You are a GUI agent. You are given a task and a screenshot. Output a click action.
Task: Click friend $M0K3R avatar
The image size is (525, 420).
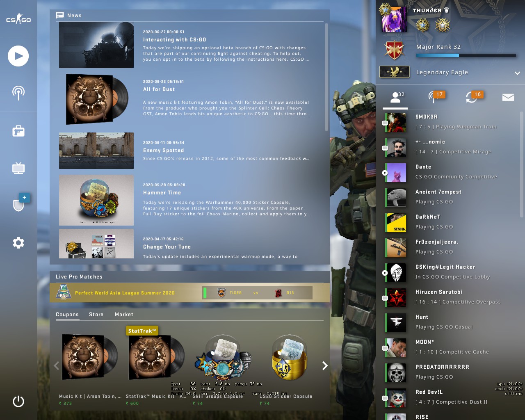[396, 122]
